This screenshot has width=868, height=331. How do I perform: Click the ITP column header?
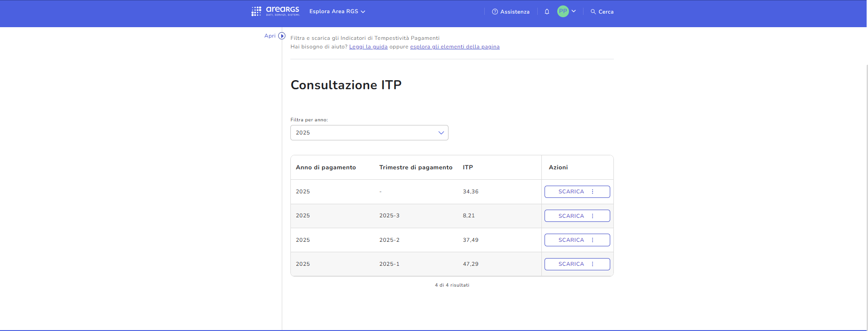coord(468,168)
